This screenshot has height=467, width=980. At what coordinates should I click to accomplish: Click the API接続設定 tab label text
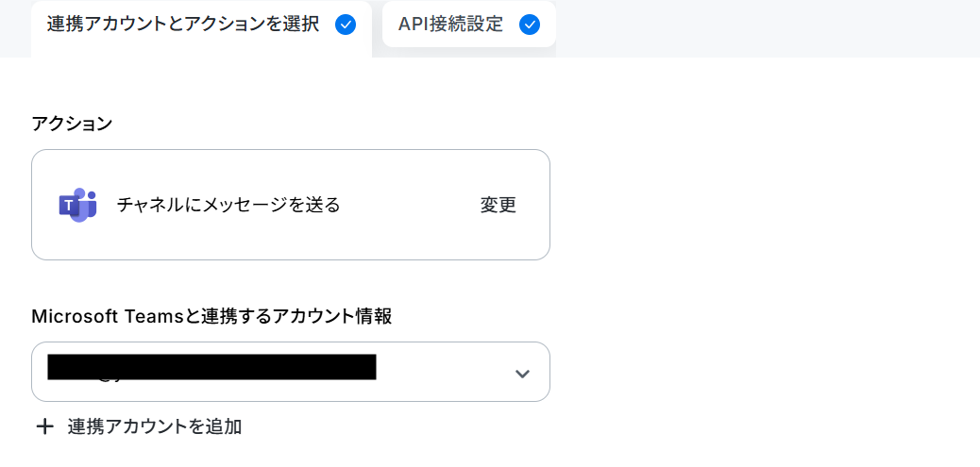click(450, 25)
